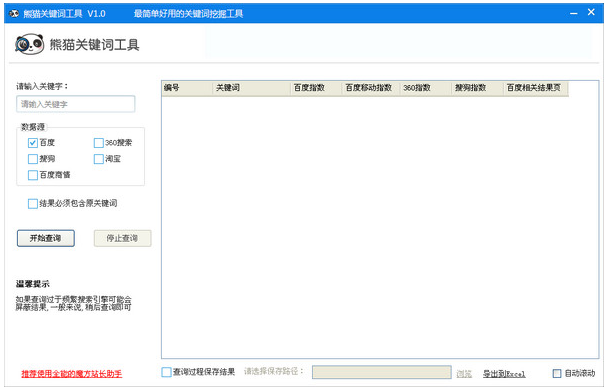Toggle 结果必须包含原关键词 option

(x=33, y=204)
